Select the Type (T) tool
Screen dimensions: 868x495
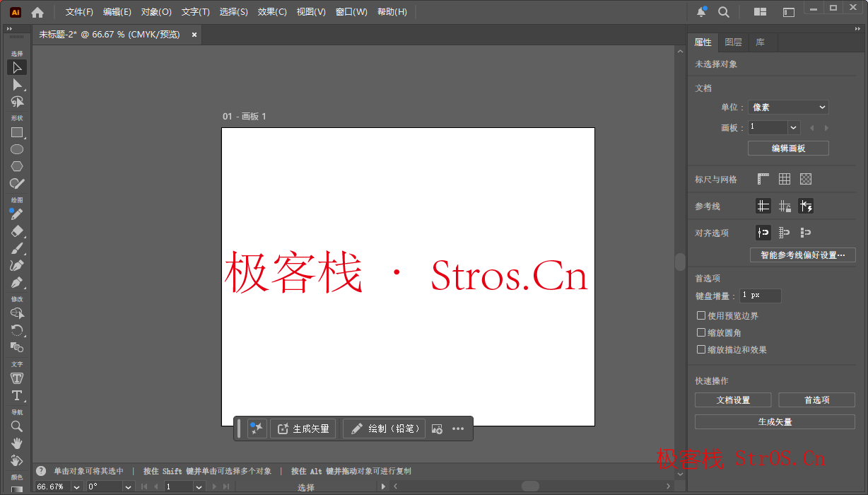click(x=17, y=395)
